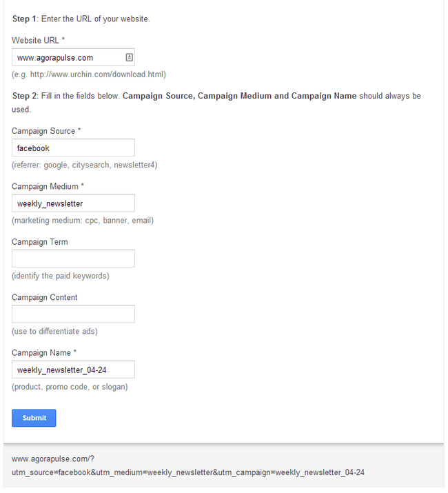Click the marketing medium hint text
The width and height of the screenshot is (448, 493).
[83, 221]
